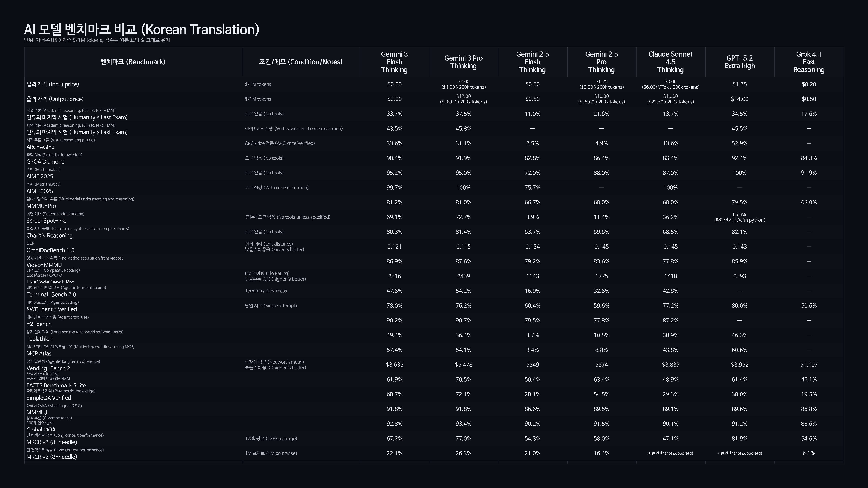The image size is (868, 488).
Task: Click the SimpleQA Verified row label
Action: pos(49,398)
